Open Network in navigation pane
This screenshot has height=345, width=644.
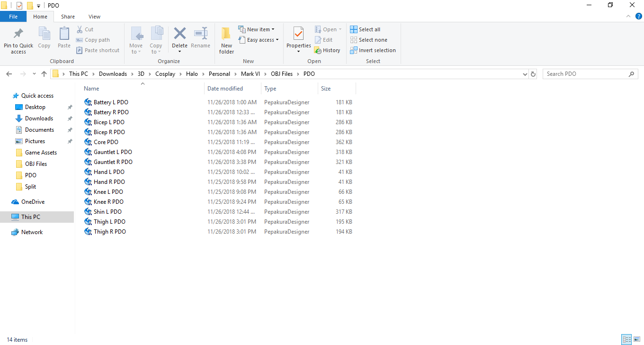pos(32,232)
